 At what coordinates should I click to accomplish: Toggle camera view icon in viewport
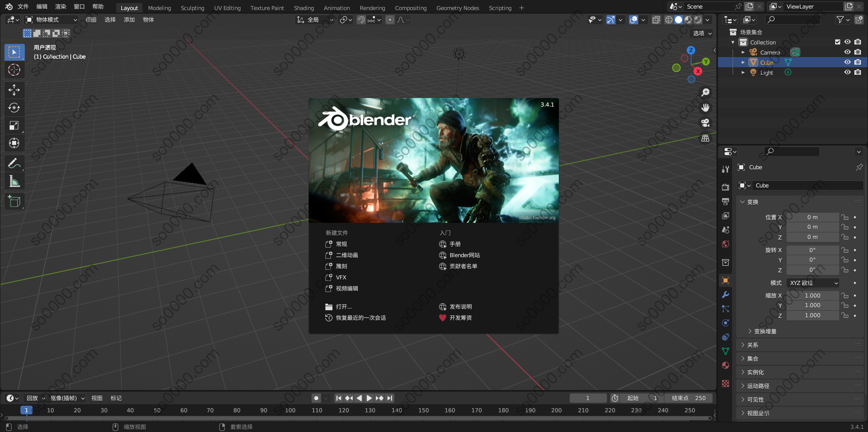(x=705, y=123)
